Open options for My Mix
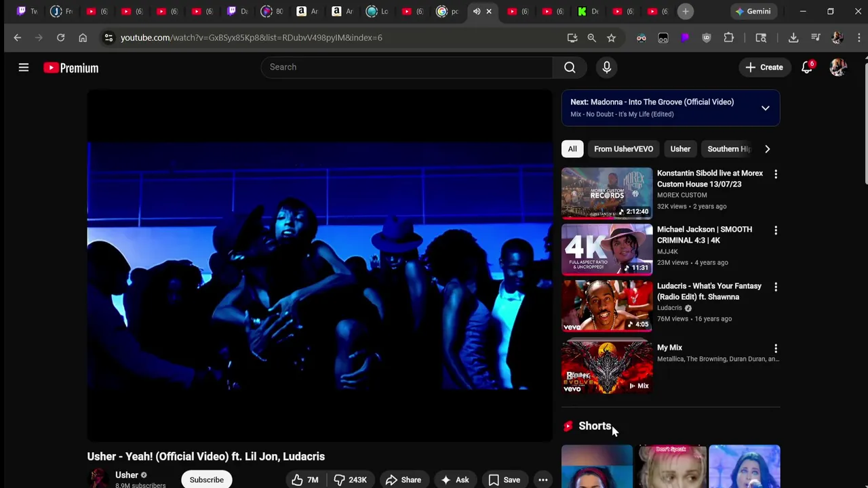This screenshot has width=868, height=488. 776,348
